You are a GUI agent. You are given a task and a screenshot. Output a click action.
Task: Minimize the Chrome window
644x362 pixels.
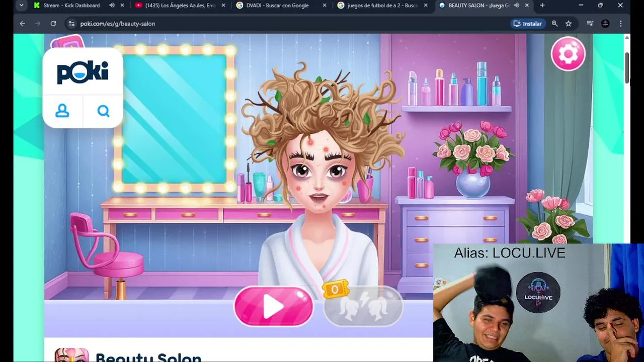pos(581,6)
